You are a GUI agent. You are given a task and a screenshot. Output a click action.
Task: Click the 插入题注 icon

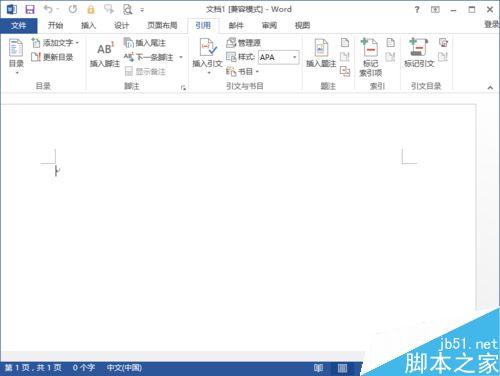(x=321, y=54)
